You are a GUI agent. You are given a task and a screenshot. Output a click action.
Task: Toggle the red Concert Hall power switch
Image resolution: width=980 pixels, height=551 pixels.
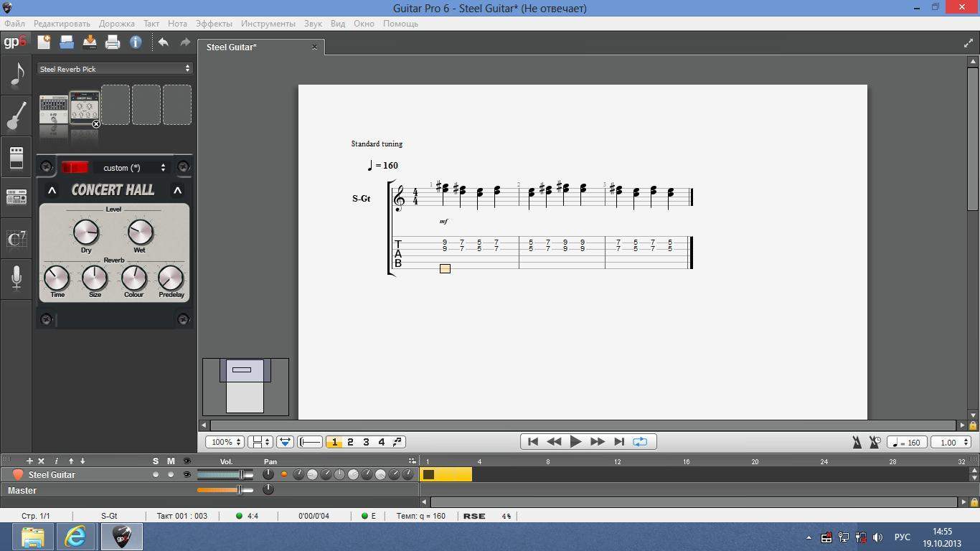75,167
